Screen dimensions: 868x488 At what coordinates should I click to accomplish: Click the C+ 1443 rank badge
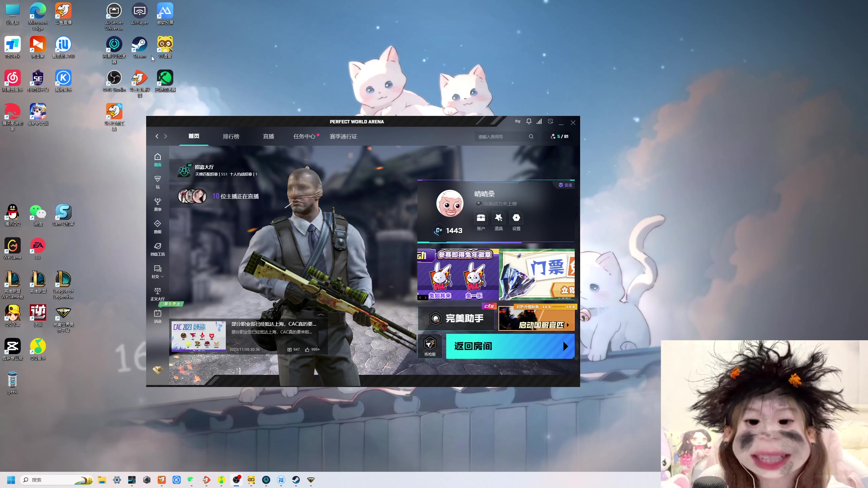pyautogui.click(x=448, y=231)
